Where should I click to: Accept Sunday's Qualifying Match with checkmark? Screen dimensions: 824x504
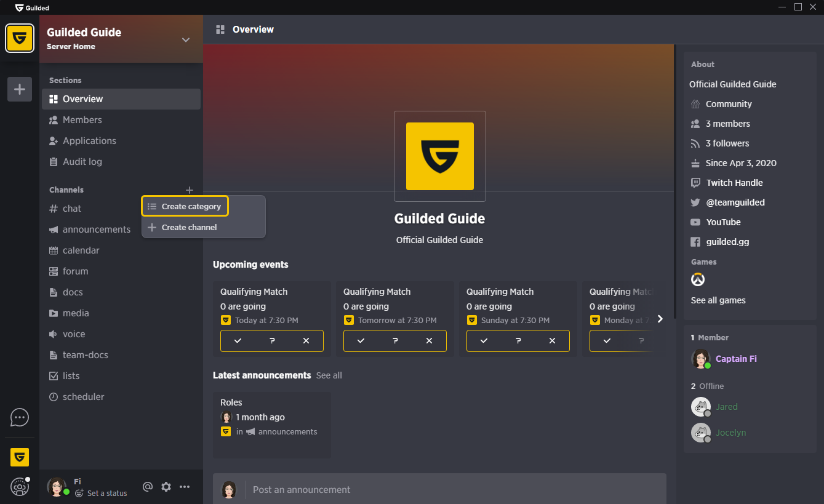pyautogui.click(x=484, y=341)
